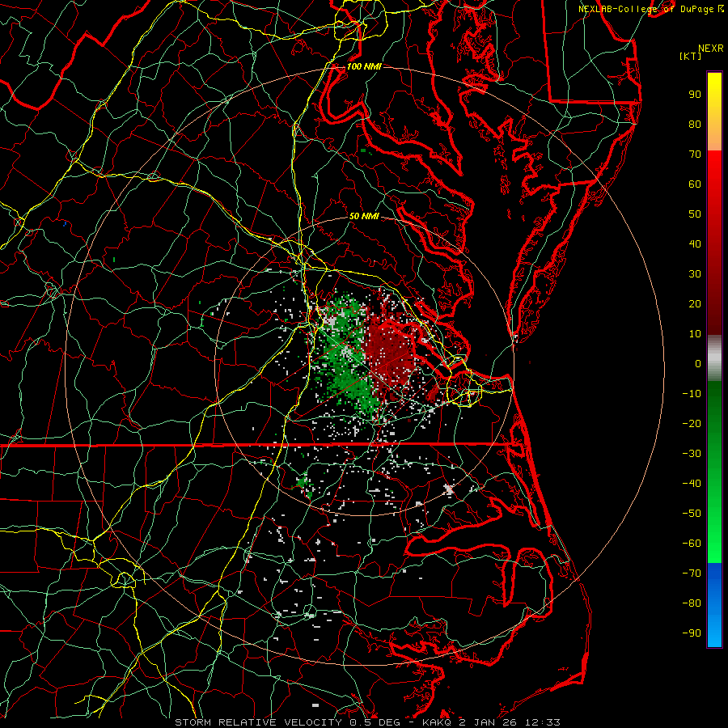Click the blue bottom segment of the color bar
Image resolution: width=728 pixels, height=728 pixels.
coord(714,605)
